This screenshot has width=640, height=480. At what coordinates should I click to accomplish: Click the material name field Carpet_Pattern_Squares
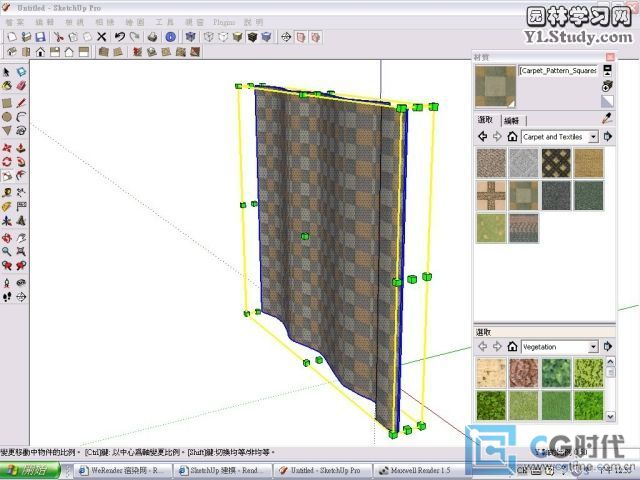(558, 71)
